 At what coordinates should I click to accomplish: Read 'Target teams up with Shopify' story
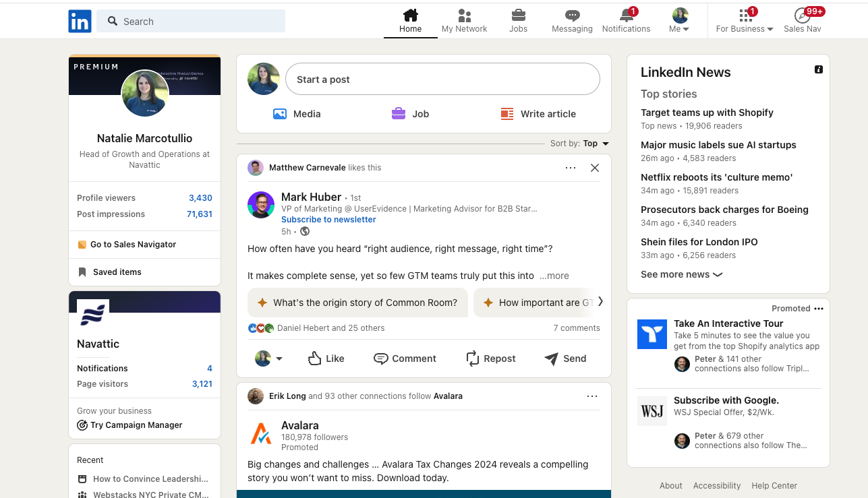(x=707, y=113)
